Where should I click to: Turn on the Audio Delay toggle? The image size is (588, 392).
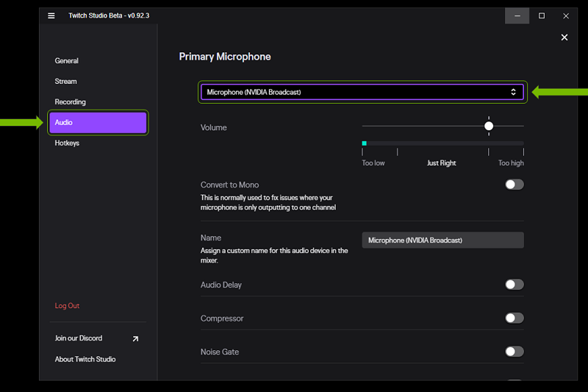coord(514,285)
